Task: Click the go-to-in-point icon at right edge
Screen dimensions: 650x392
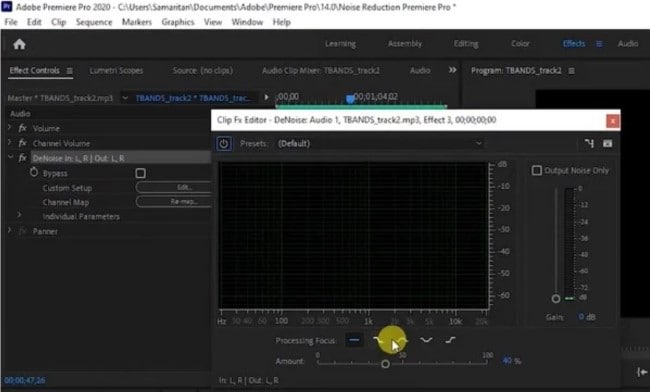Action: (x=641, y=372)
